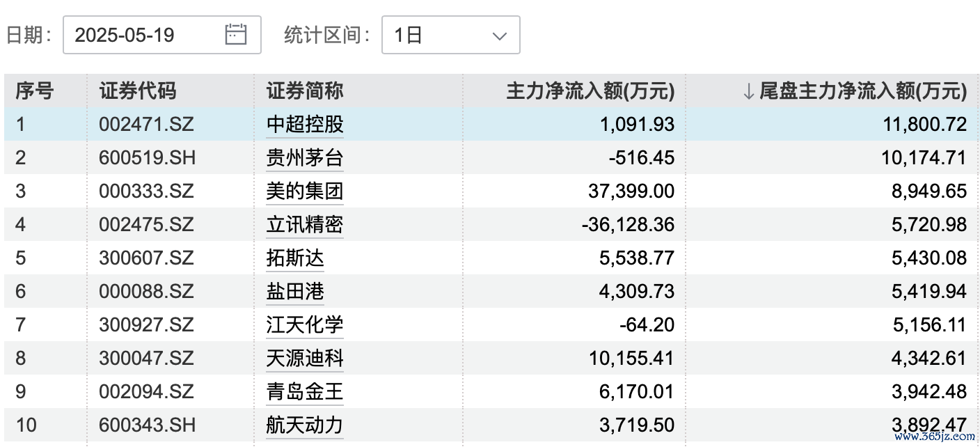Viewport: 980px width, 447px height.
Task: Open the 盐田港 stock link
Action: click(x=295, y=291)
